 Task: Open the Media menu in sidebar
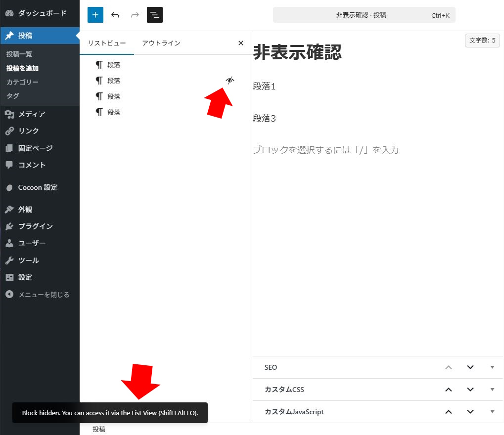(32, 114)
